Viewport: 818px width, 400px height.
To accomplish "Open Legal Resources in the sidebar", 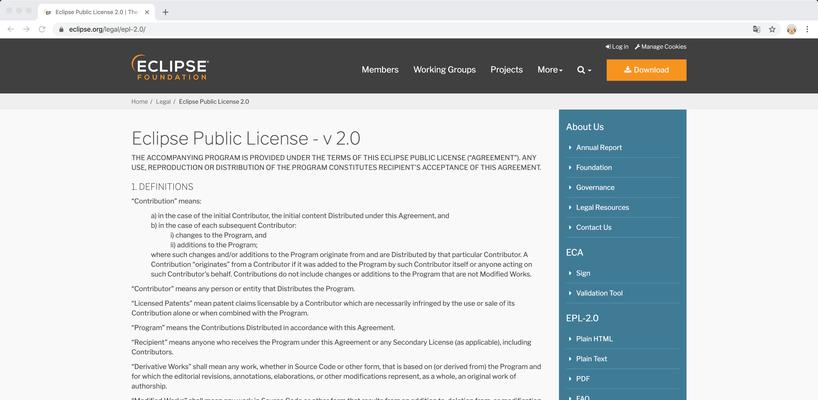I will point(603,207).
